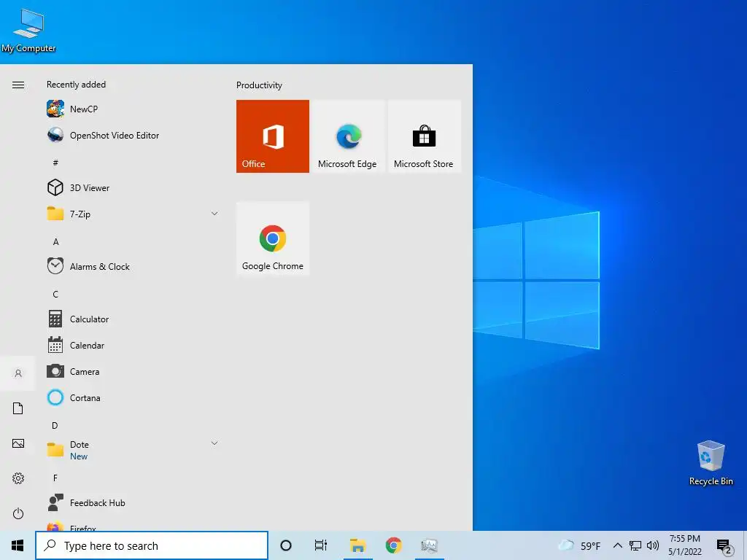747x560 pixels.
Task: Launch Google Chrome tile
Action: [x=273, y=238]
